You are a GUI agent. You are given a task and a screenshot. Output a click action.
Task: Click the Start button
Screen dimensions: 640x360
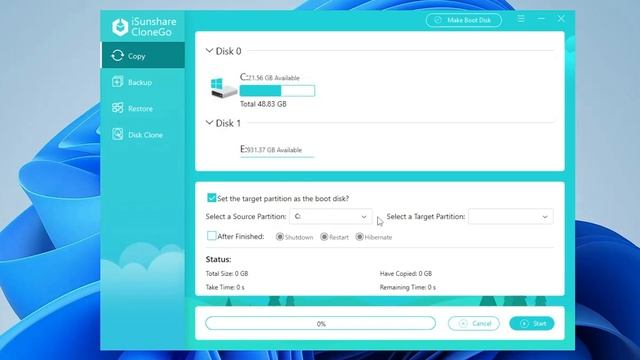pos(532,323)
